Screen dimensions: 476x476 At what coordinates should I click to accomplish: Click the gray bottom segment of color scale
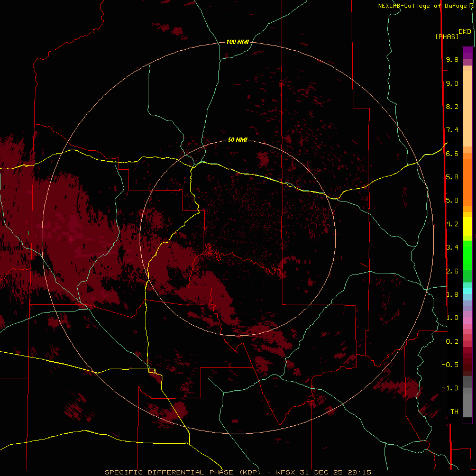[467, 405]
